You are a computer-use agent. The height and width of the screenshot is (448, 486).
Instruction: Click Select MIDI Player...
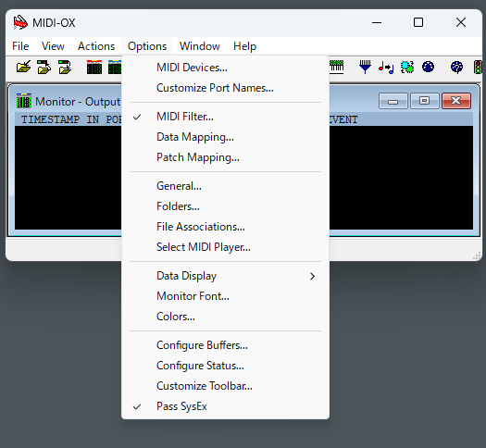225,247
